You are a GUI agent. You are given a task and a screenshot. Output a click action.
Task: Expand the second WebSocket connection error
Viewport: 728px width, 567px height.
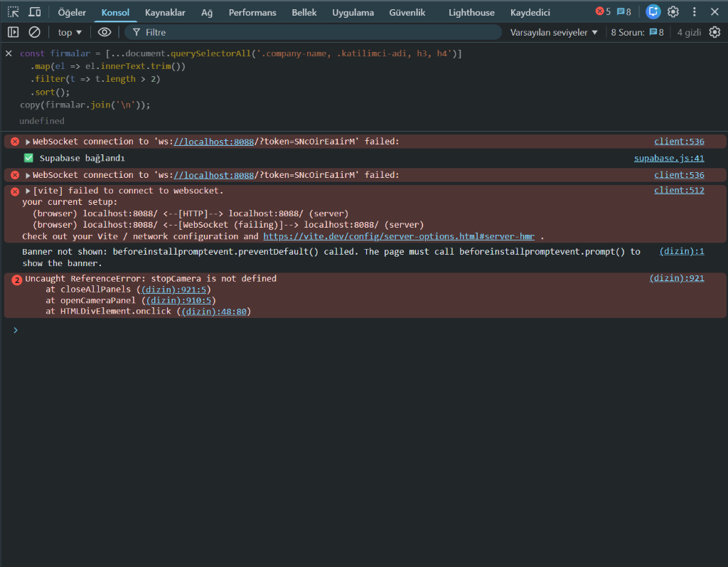point(28,175)
